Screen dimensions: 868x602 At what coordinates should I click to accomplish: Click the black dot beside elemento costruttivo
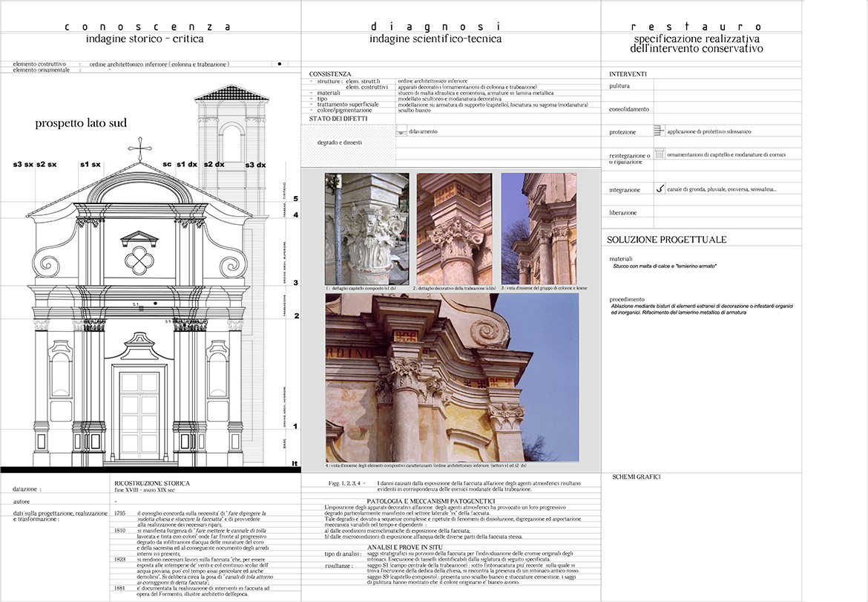click(x=279, y=65)
